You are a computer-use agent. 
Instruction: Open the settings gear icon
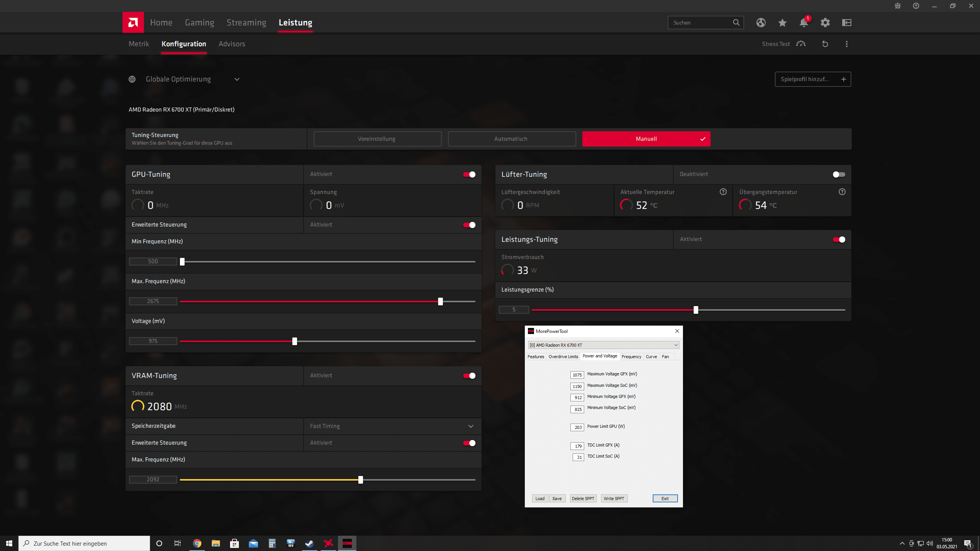[x=825, y=23]
